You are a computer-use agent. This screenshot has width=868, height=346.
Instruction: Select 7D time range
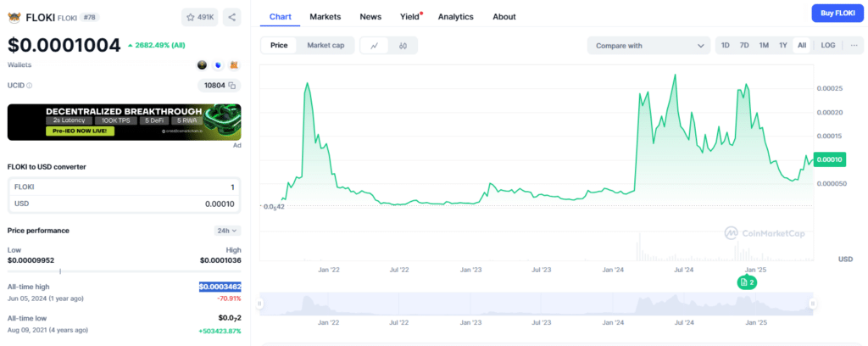(x=744, y=46)
